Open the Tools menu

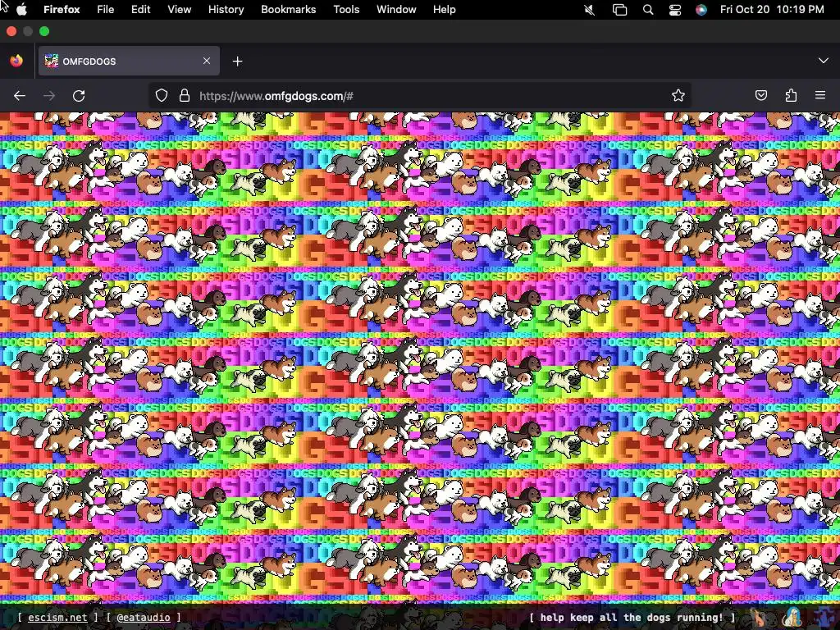346,10
